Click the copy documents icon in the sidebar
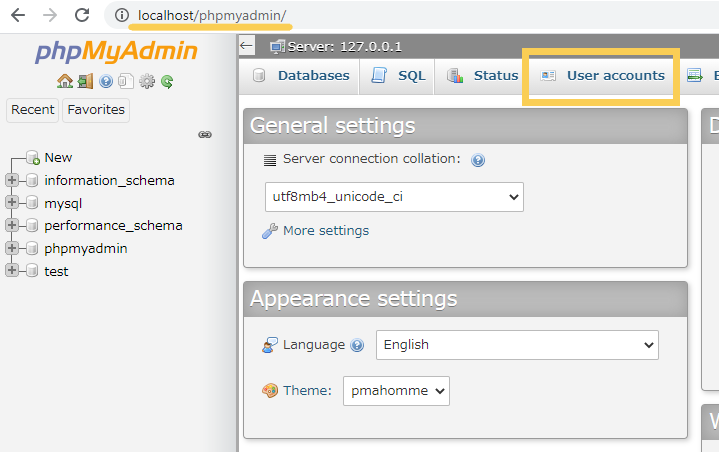Viewport: 719px width, 452px height. point(126,82)
